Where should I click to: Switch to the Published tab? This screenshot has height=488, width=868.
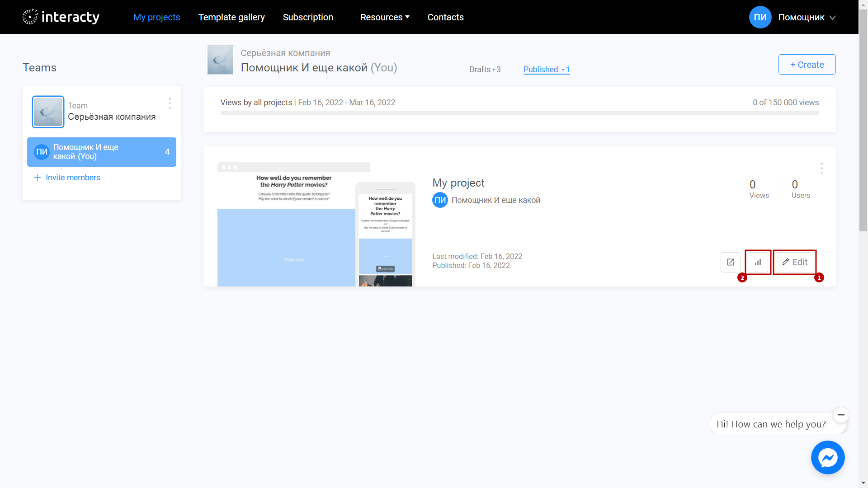(x=547, y=70)
